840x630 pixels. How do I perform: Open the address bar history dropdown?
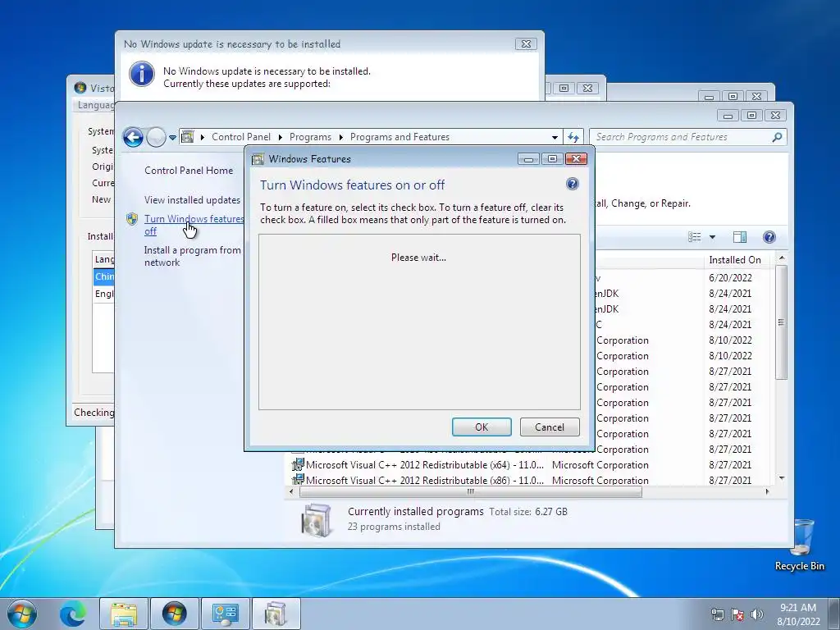coord(555,137)
